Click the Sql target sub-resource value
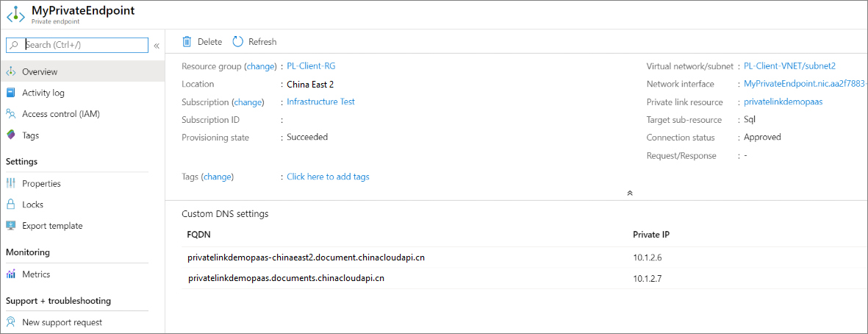The image size is (868, 334). 750,120
